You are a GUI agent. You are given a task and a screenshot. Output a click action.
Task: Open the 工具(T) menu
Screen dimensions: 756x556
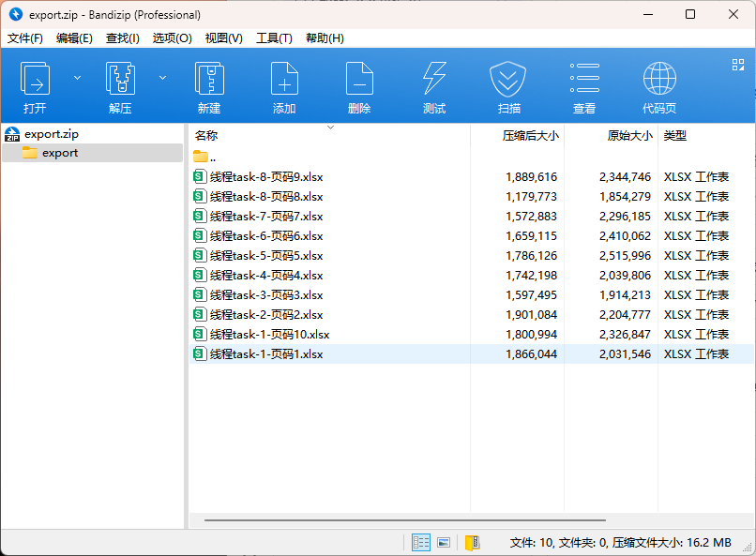point(274,38)
